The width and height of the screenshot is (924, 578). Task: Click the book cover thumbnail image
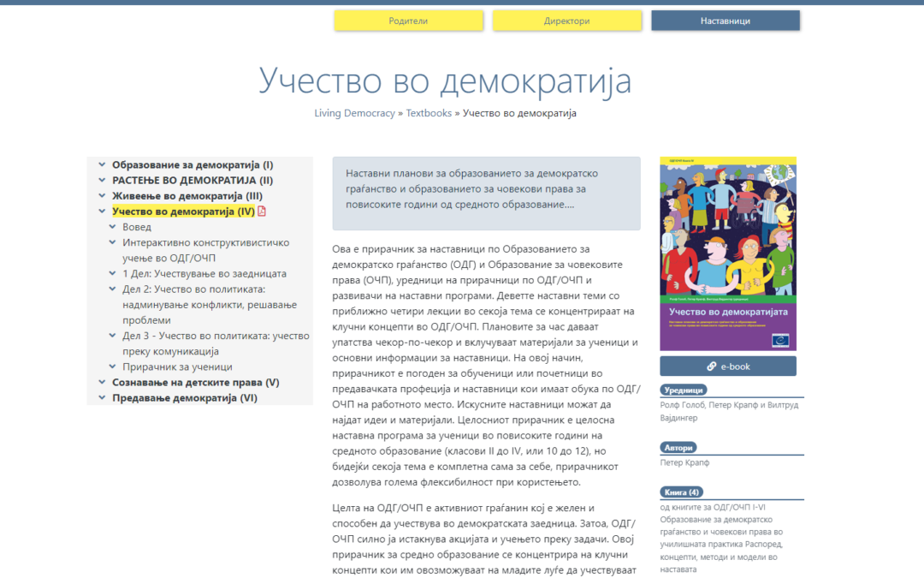[728, 253]
